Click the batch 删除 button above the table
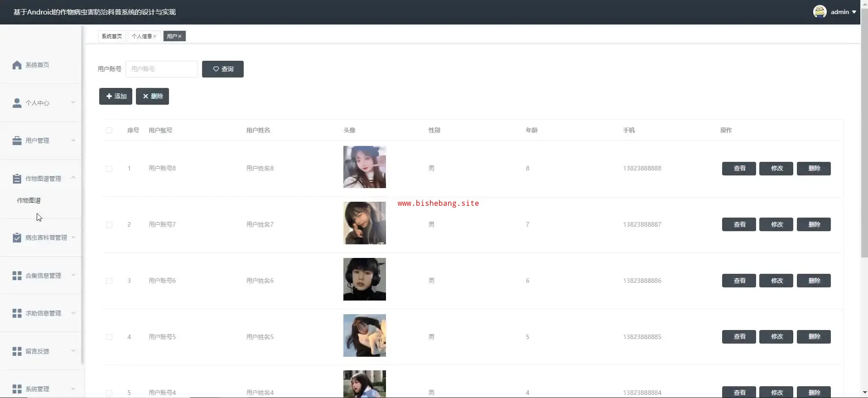This screenshot has height=398, width=868. (x=152, y=96)
